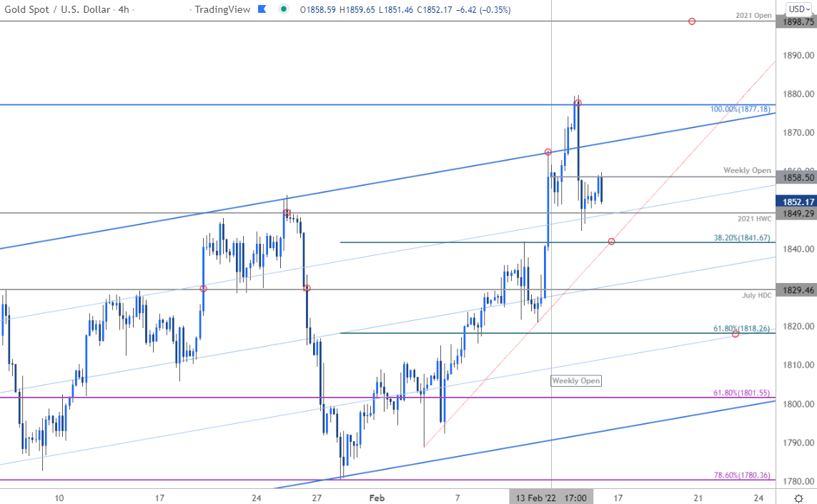This screenshot has height=504, width=817.
Task: Click the 78.60%(1780.36) purple label
Action: tap(741, 475)
